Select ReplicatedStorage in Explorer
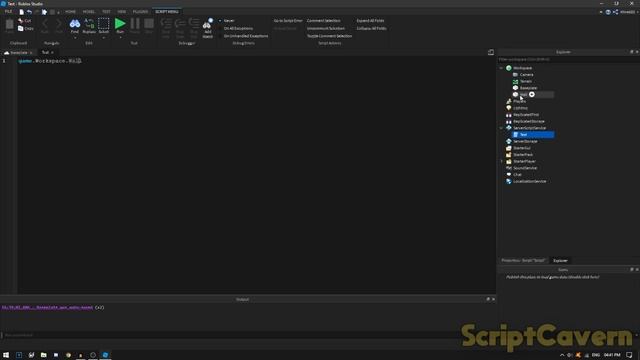The height and width of the screenshot is (360, 640). tap(529, 121)
